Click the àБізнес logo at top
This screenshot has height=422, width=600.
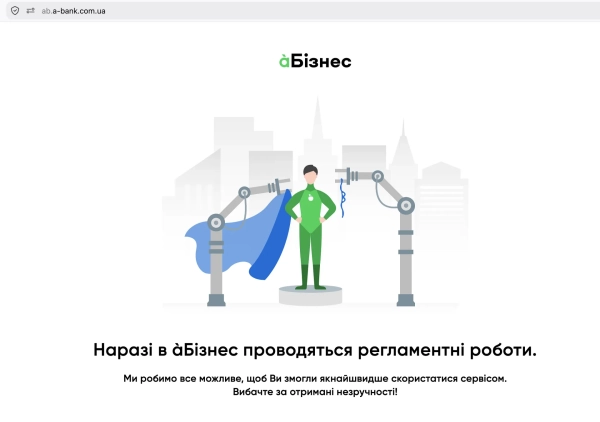click(x=315, y=61)
